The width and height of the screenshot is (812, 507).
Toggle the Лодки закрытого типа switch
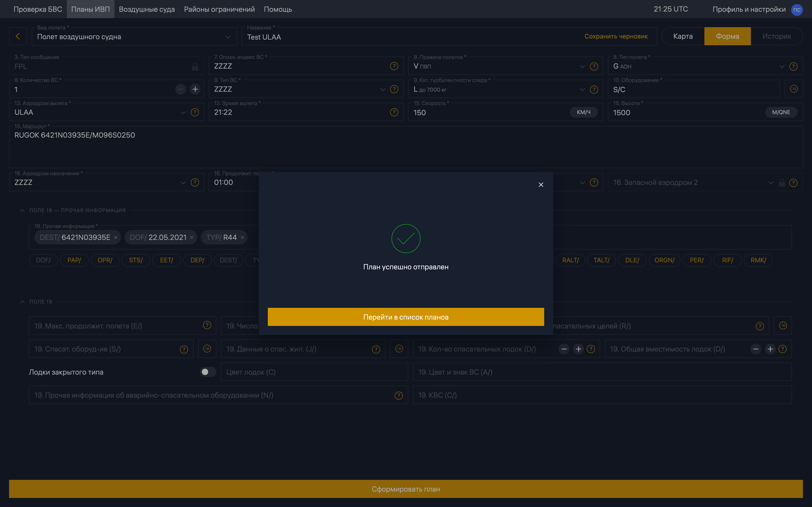click(208, 372)
